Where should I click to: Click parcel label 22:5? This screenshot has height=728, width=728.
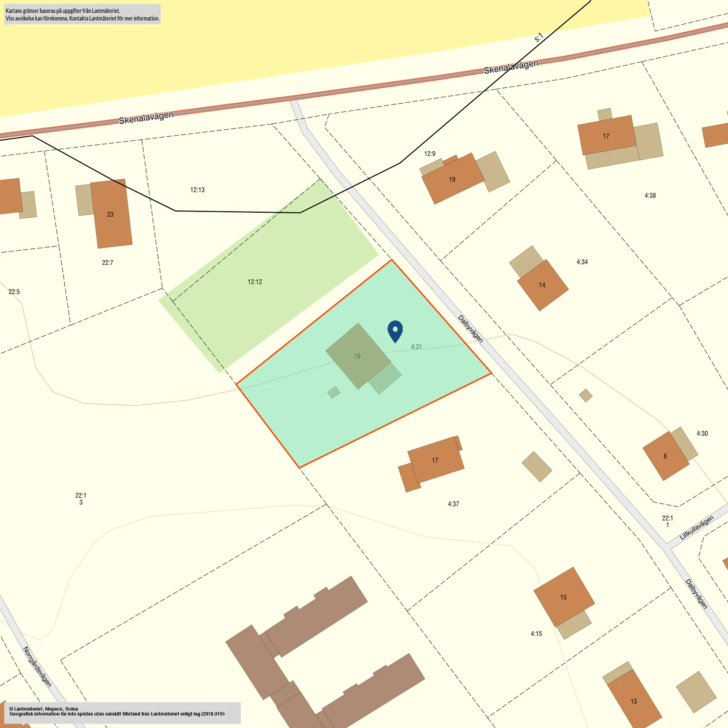pos(14,292)
